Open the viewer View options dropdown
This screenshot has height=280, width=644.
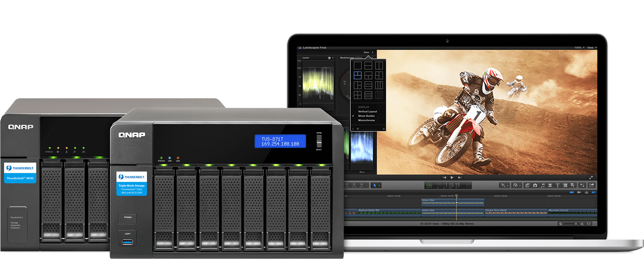point(592,48)
